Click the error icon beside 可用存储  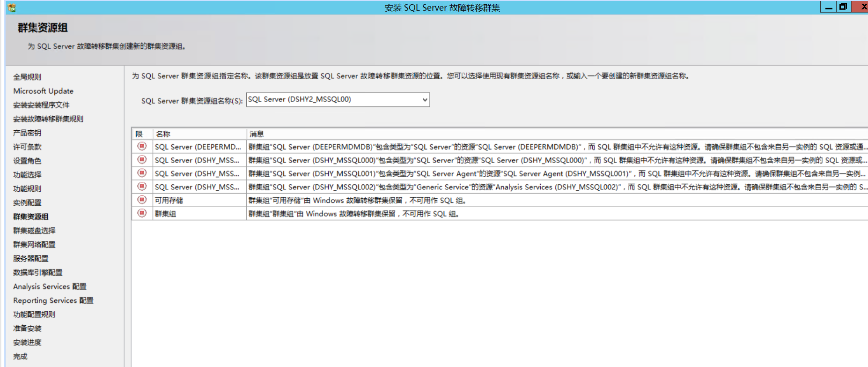142,200
